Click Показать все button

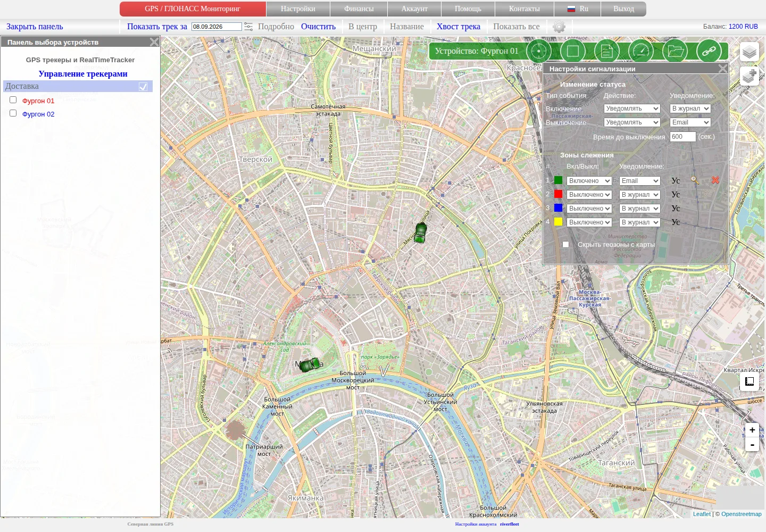point(516,27)
